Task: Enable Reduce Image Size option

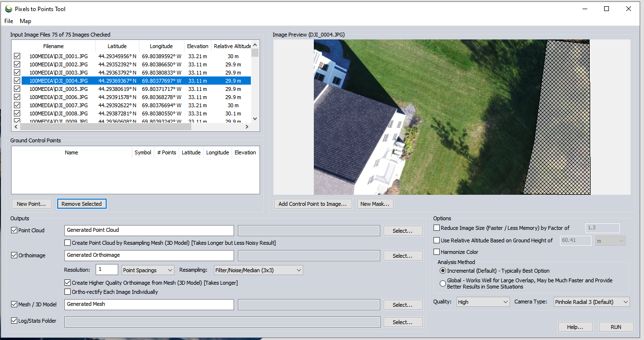Action: (437, 228)
